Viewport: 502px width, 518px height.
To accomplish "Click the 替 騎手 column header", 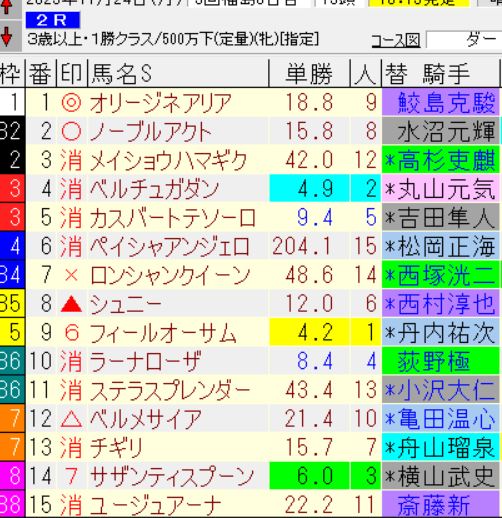I will click(x=440, y=73).
